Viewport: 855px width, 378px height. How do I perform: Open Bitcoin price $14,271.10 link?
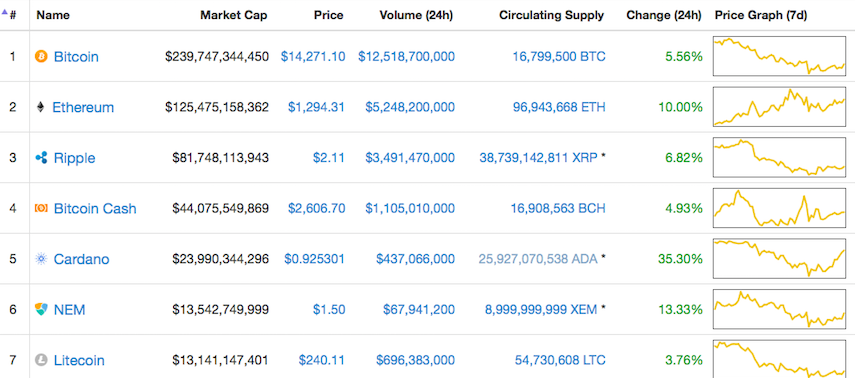coord(313,56)
